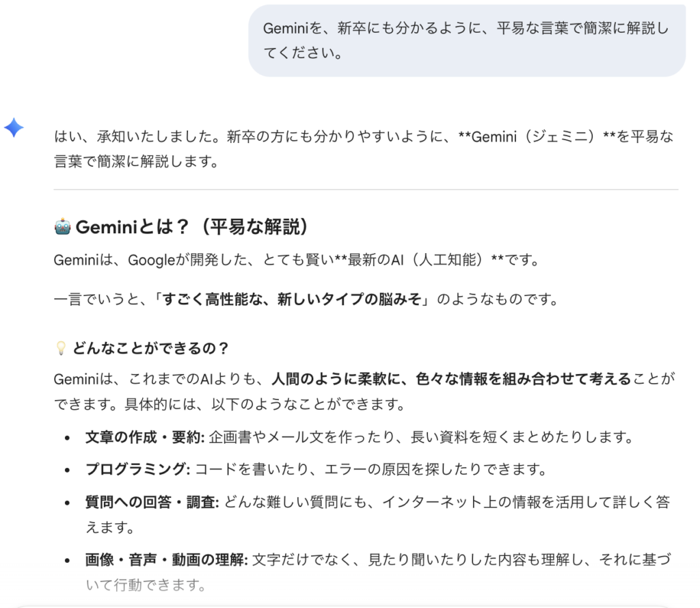Click the heading Geminiとは？（平易な解説）
Viewport: 700px width, 608px height.
[x=191, y=228]
